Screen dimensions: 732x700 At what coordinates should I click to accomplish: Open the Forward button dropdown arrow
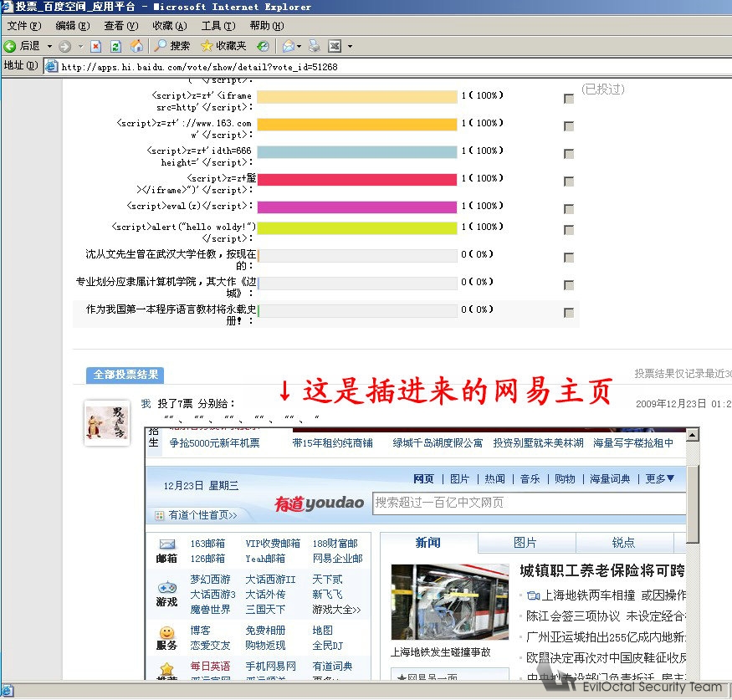click(80, 46)
